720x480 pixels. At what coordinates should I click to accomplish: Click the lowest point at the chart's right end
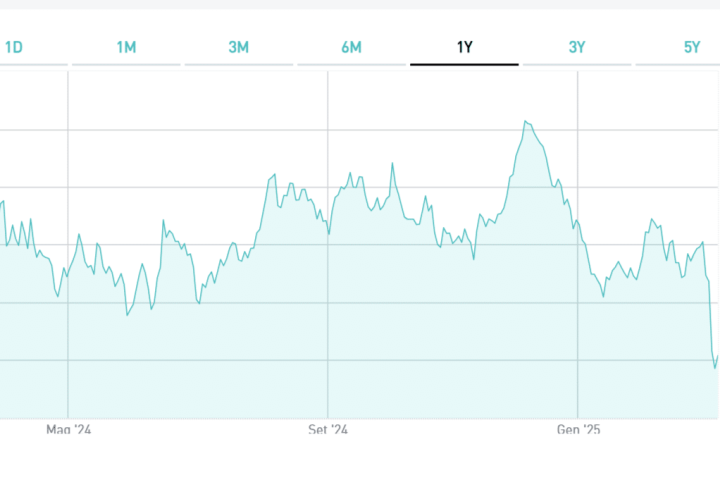pyautogui.click(x=715, y=368)
